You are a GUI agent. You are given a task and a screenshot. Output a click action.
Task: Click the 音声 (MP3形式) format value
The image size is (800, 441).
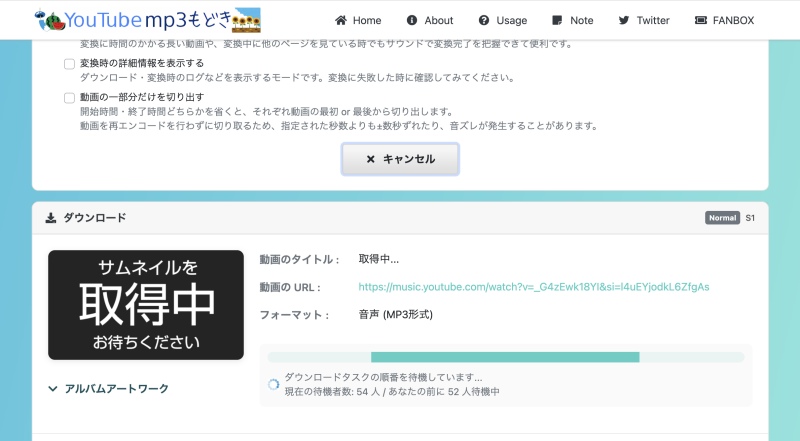tap(395, 314)
